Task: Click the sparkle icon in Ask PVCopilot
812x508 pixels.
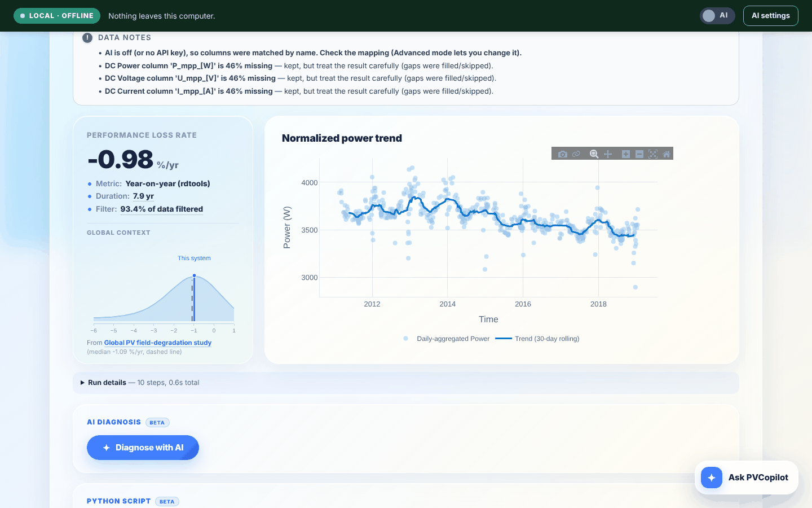Action: (x=712, y=478)
